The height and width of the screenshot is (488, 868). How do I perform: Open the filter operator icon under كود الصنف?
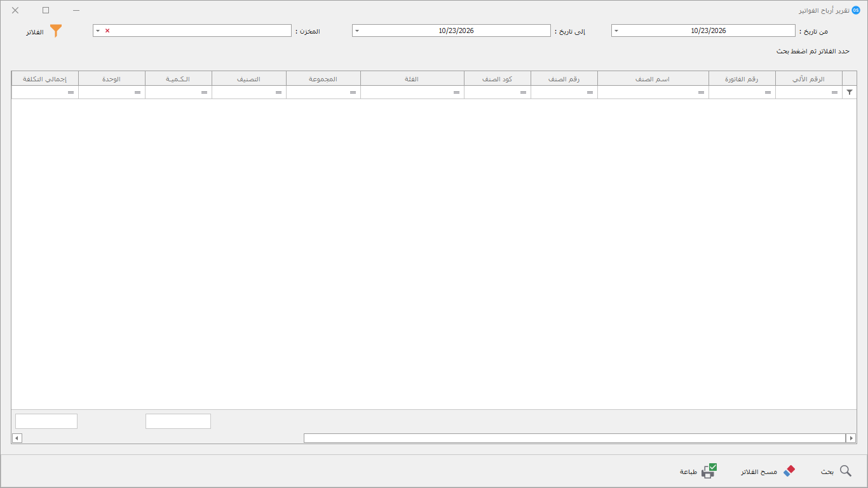tap(523, 93)
